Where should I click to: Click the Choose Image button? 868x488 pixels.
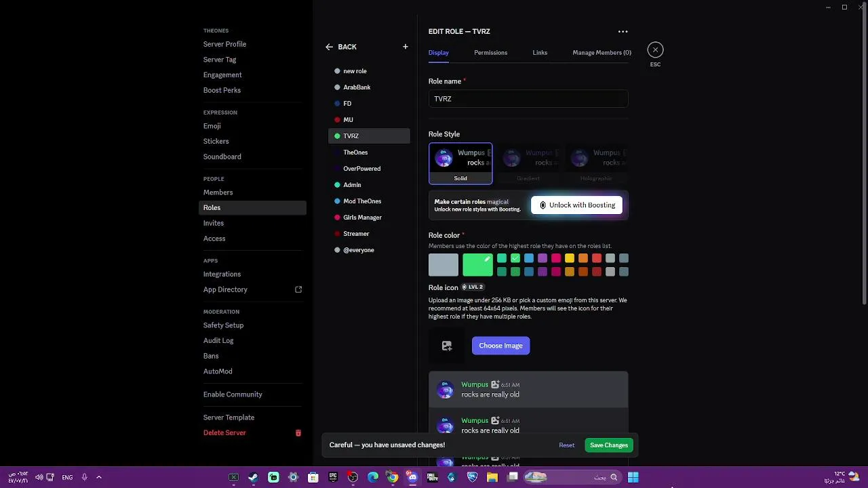(x=500, y=346)
